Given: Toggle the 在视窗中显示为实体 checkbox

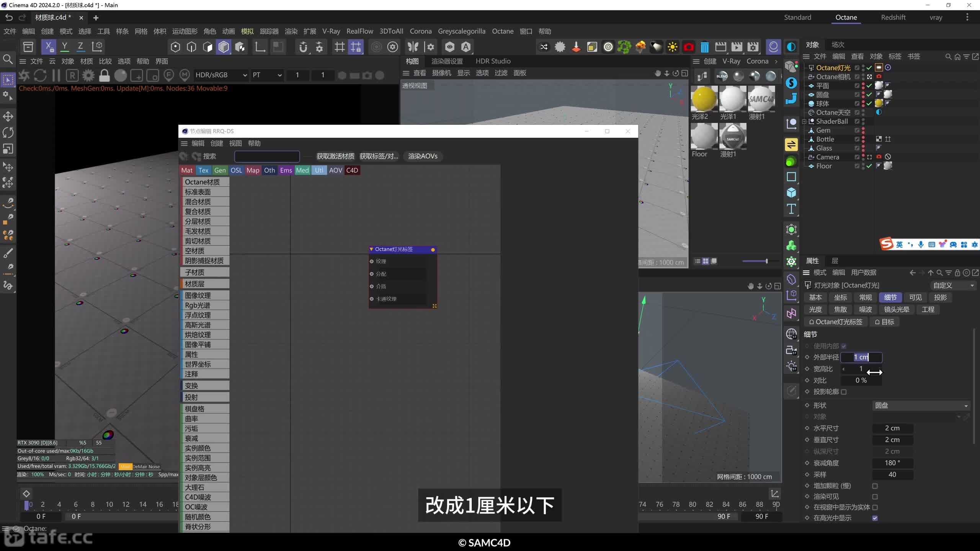Looking at the screenshot, I should click(875, 507).
